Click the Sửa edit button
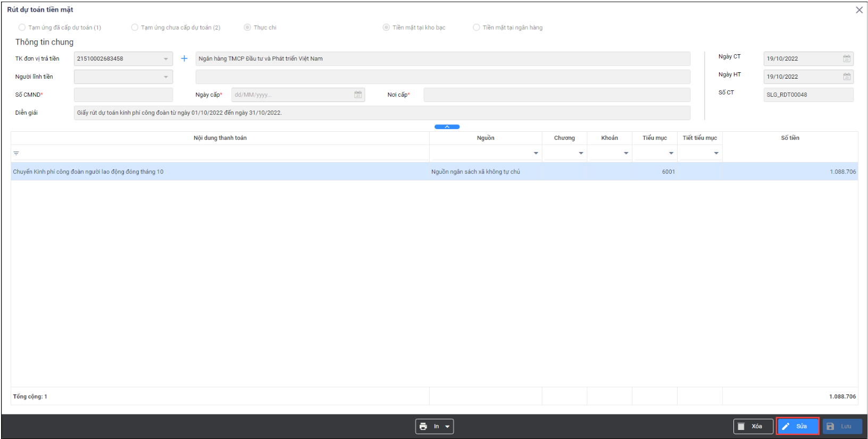 (797, 426)
